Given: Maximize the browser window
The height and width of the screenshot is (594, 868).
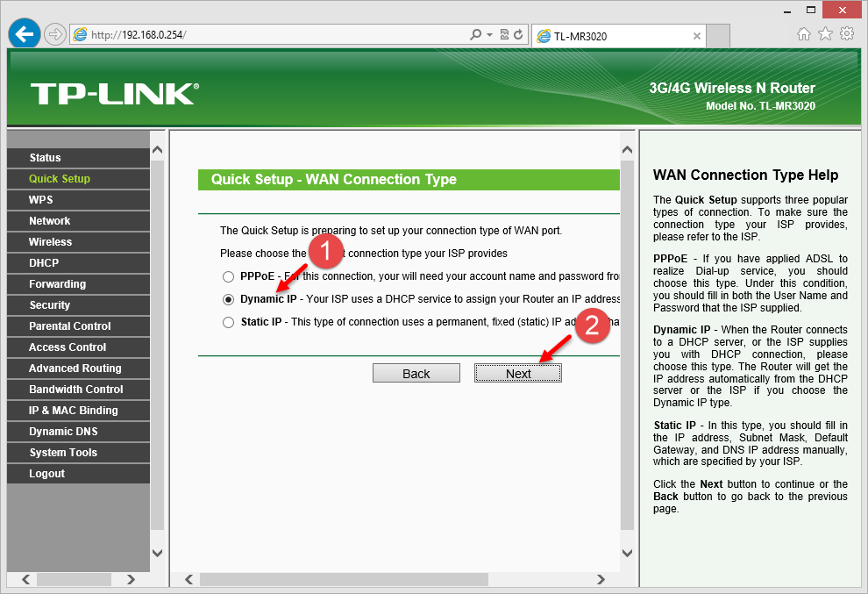Looking at the screenshot, I should (811, 10).
